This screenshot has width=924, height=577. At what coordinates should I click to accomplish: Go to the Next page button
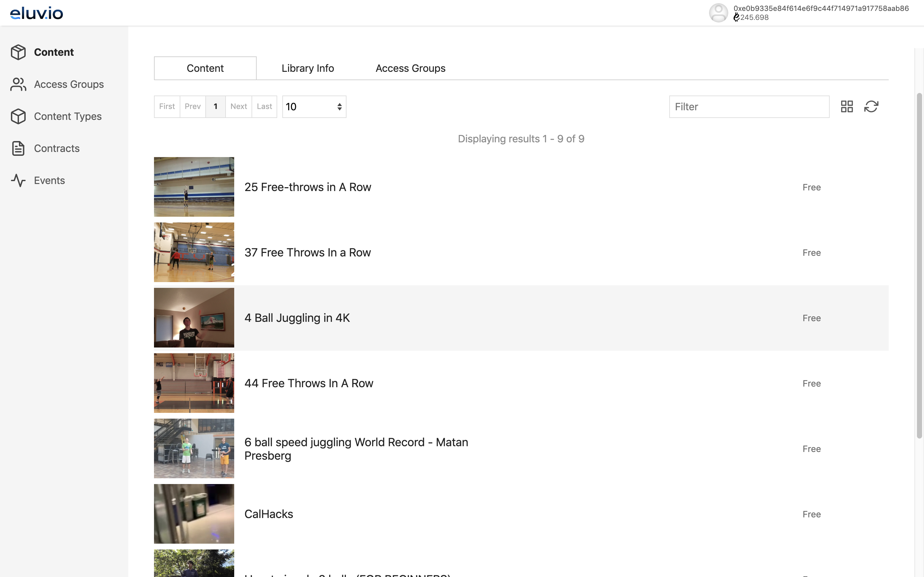click(x=238, y=106)
